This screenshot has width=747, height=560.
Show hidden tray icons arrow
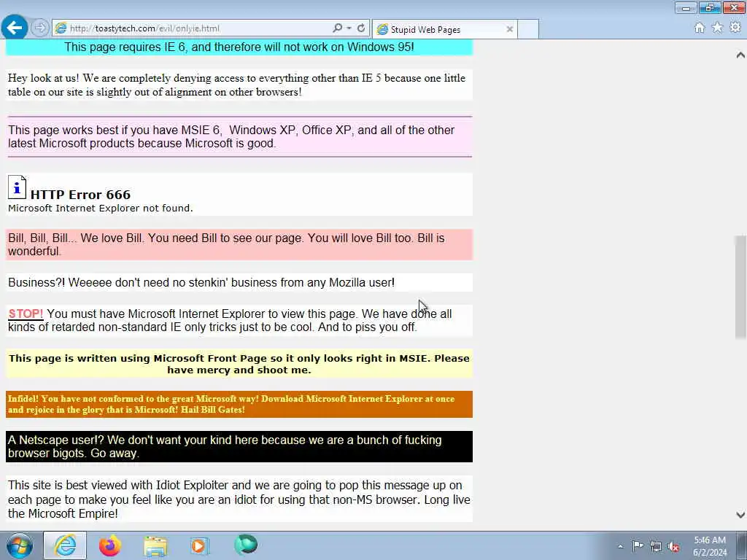pyautogui.click(x=620, y=547)
